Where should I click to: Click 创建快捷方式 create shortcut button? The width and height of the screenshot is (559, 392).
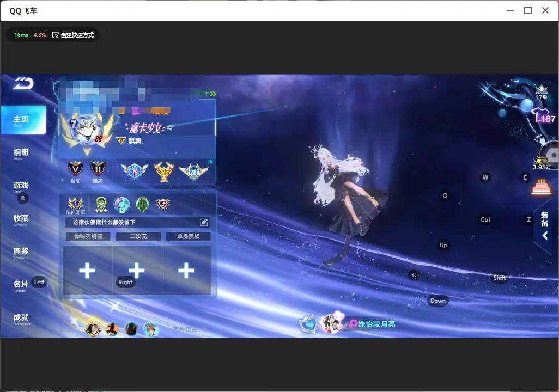point(73,35)
